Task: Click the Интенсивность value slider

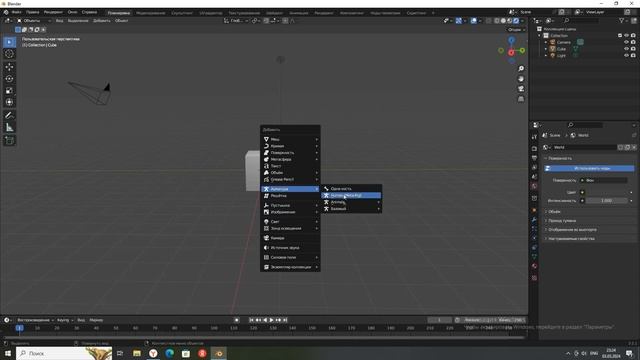Action: (x=607, y=201)
